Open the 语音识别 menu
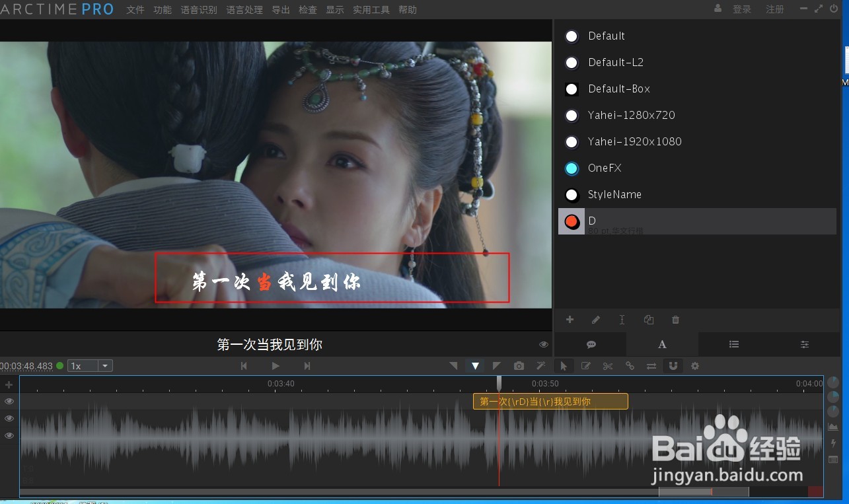This screenshot has height=504, width=849. (x=199, y=9)
